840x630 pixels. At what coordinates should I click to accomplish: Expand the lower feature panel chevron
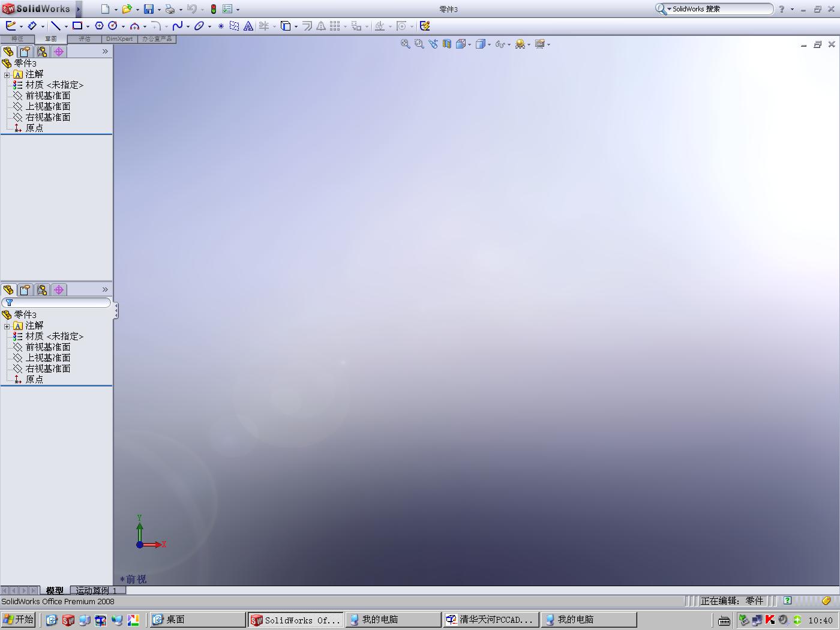105,290
